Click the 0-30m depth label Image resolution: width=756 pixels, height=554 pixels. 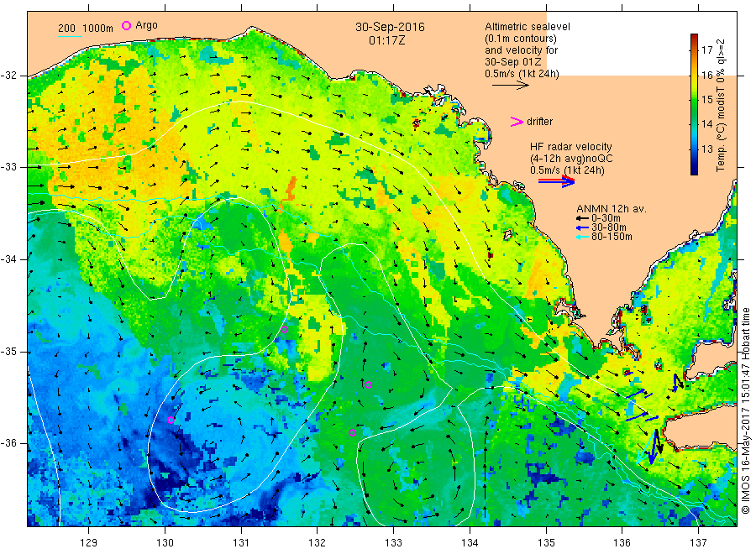(606, 218)
